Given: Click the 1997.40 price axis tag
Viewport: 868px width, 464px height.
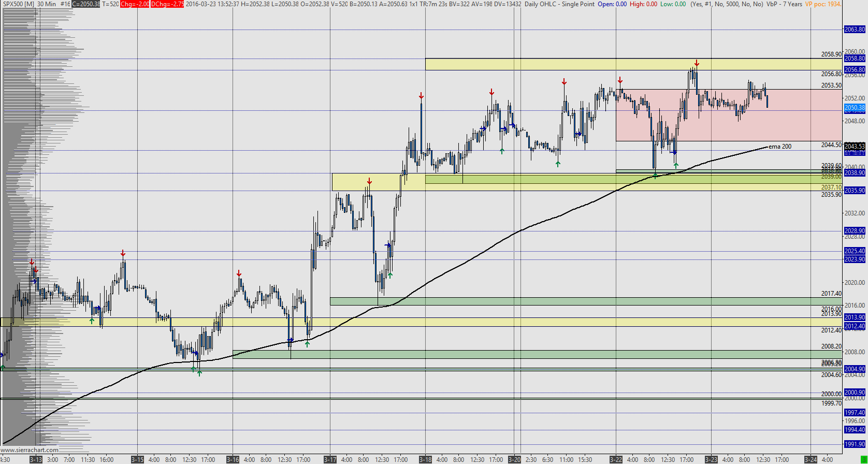Looking at the screenshot, I should pyautogui.click(x=855, y=413).
